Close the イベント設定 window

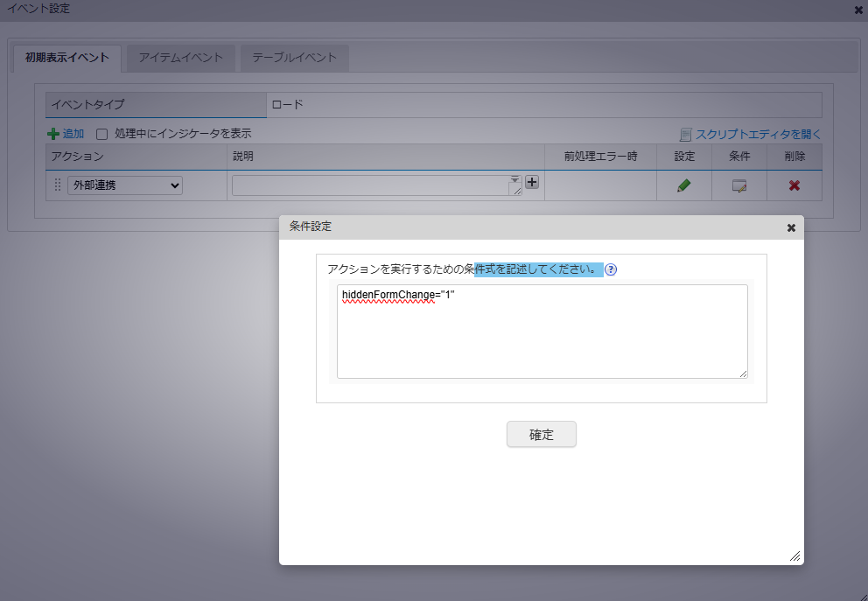(857, 10)
